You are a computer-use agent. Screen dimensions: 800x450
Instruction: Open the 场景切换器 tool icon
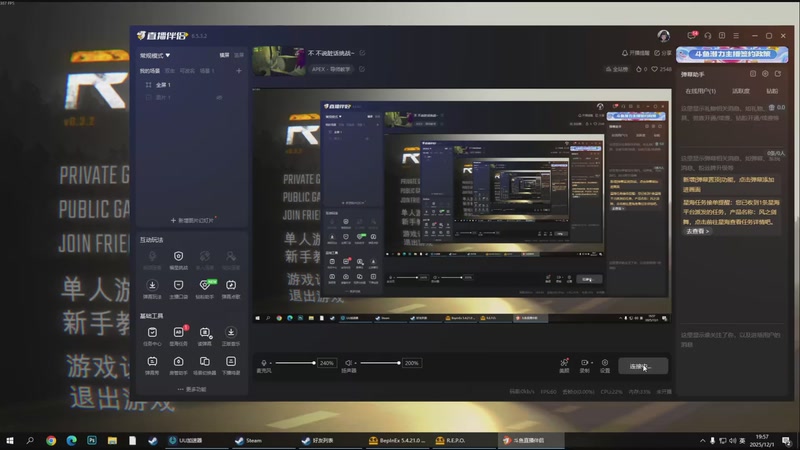tap(205, 361)
